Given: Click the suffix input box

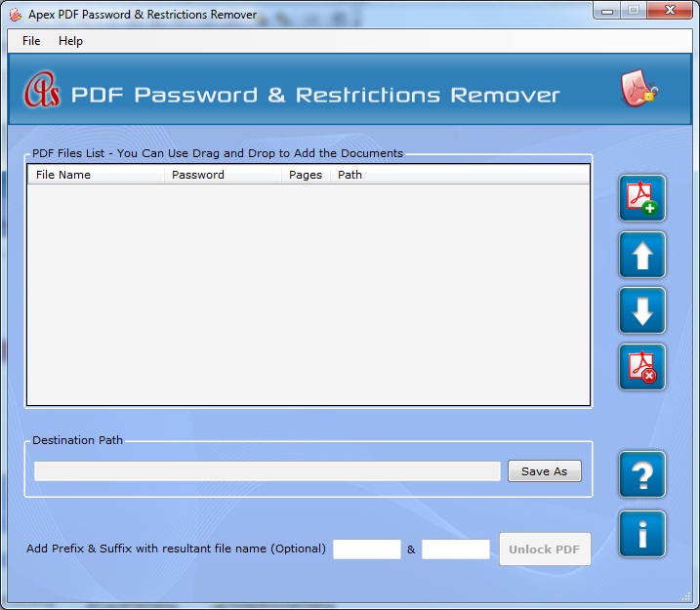Looking at the screenshot, I should 456,549.
